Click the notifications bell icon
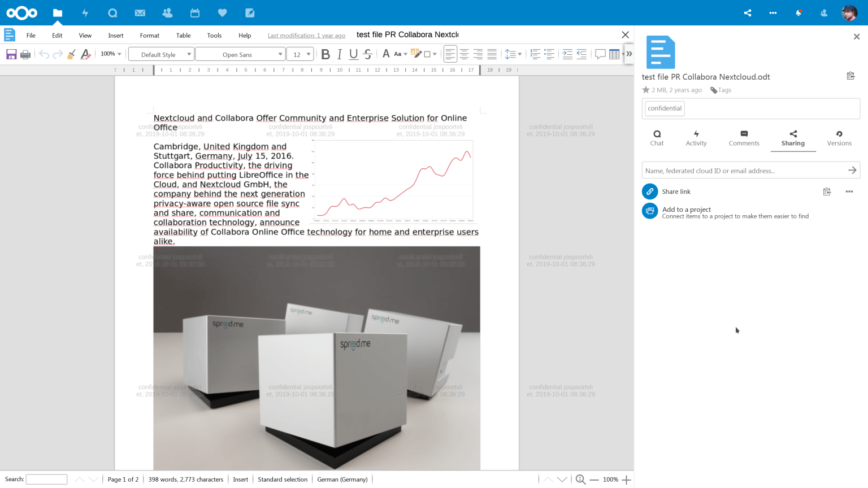868x488 pixels. (799, 12)
